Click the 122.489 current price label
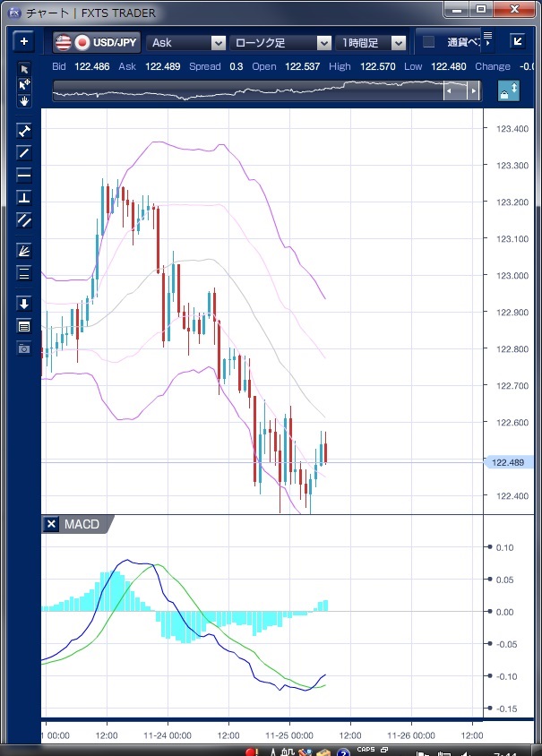The width and height of the screenshot is (542, 756). point(508,462)
